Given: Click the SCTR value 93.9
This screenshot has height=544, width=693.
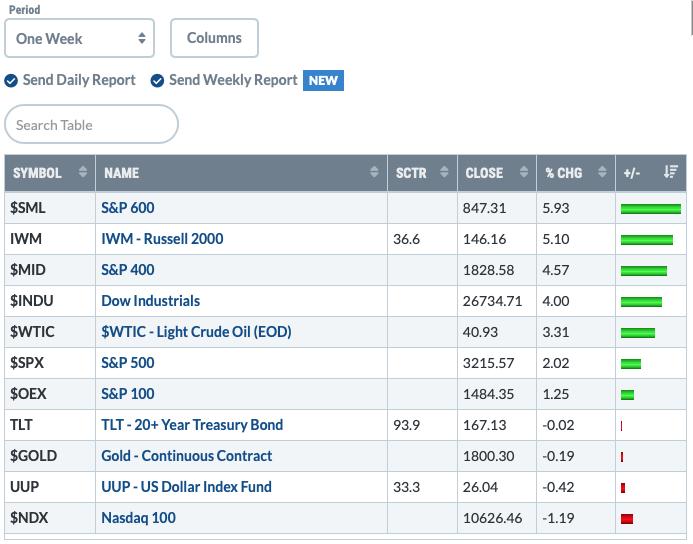Looking at the screenshot, I should pos(406,425).
